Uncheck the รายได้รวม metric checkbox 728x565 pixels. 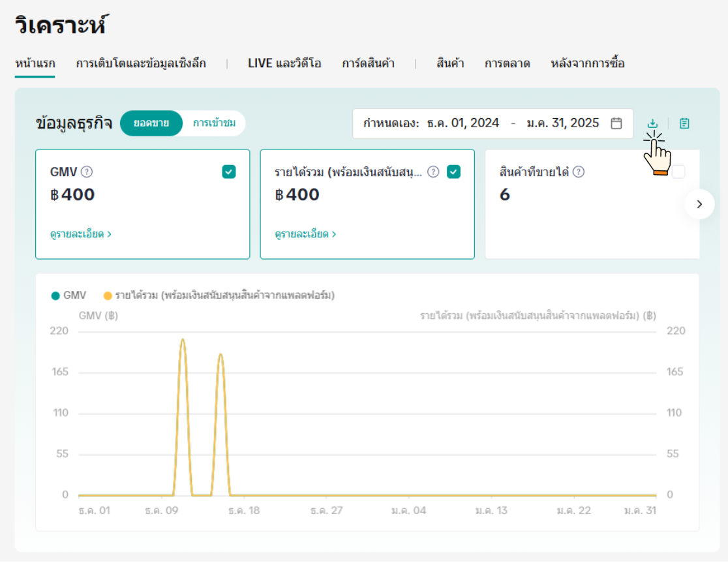click(x=454, y=172)
